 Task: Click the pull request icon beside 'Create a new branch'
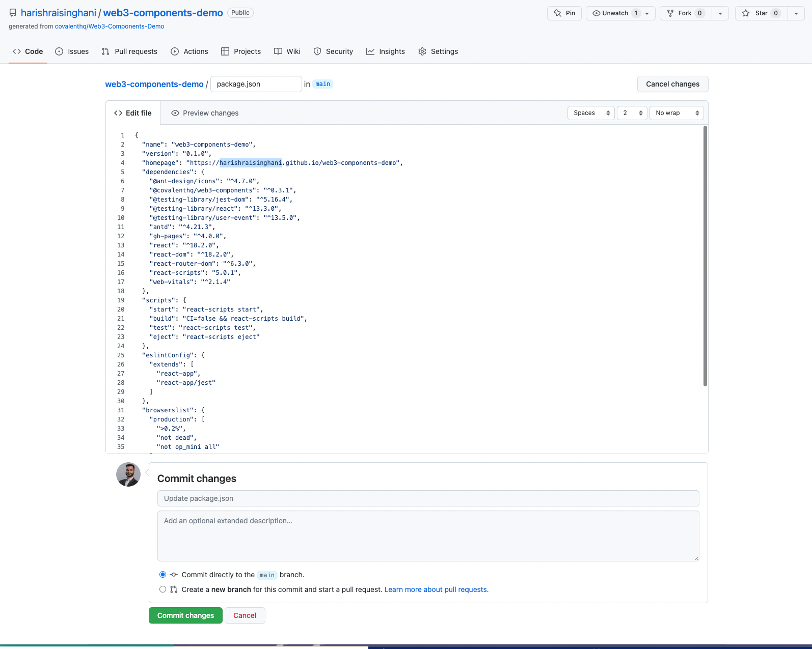click(174, 589)
